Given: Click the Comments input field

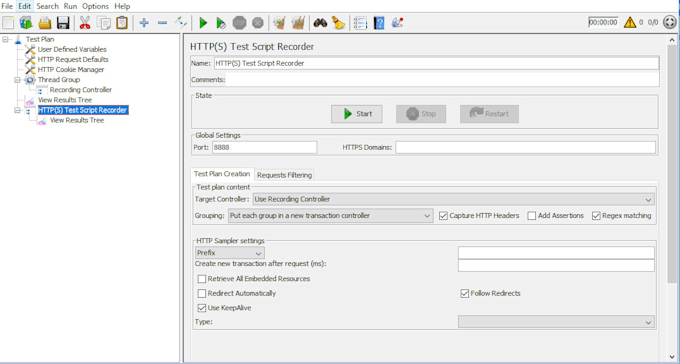Looking at the screenshot, I should (x=442, y=80).
